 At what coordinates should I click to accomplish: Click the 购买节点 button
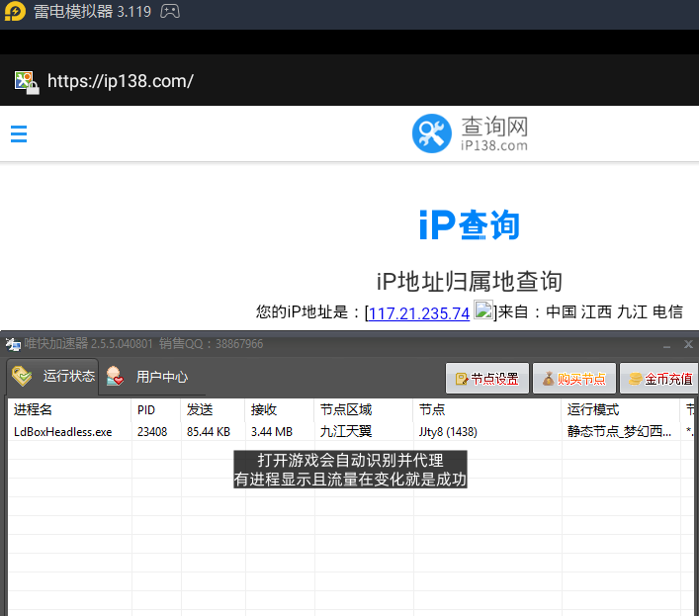574,379
